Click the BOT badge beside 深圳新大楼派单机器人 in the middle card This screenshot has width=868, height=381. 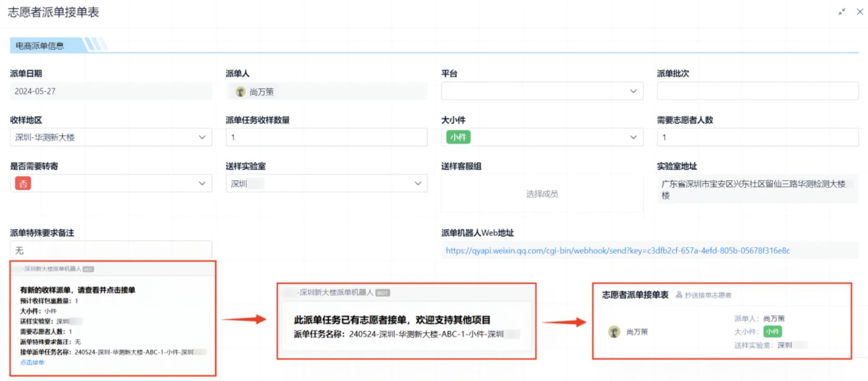tap(383, 293)
